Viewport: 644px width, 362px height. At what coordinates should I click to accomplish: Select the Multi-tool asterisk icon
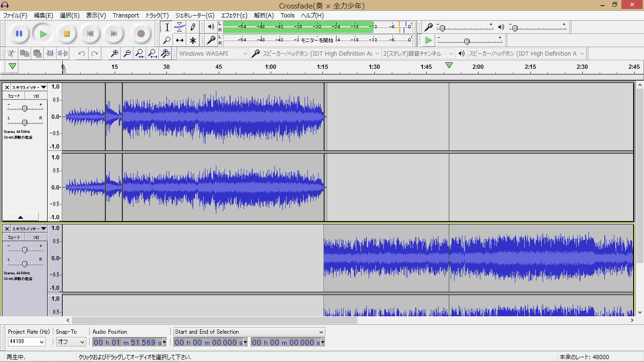(192, 40)
